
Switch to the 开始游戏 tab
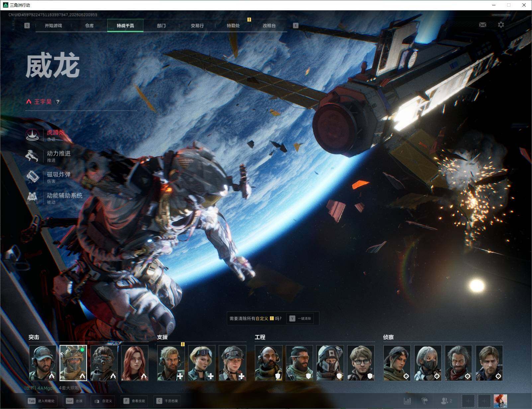click(53, 26)
